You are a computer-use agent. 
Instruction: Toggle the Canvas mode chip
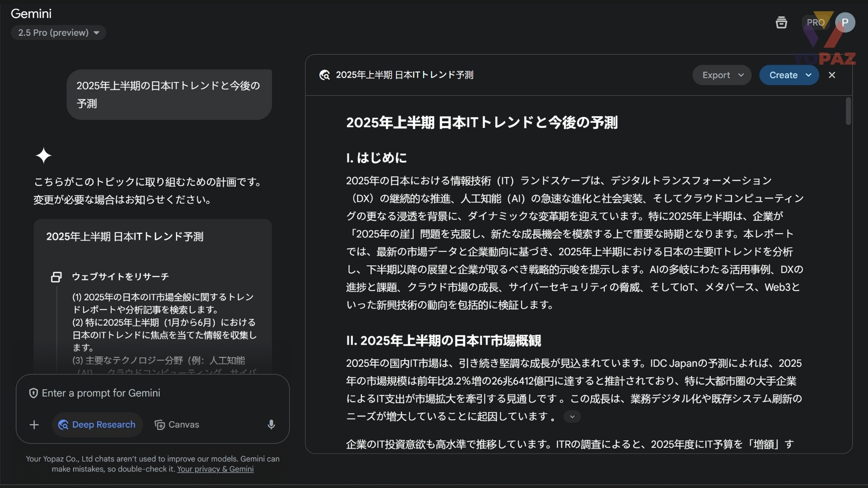177,425
